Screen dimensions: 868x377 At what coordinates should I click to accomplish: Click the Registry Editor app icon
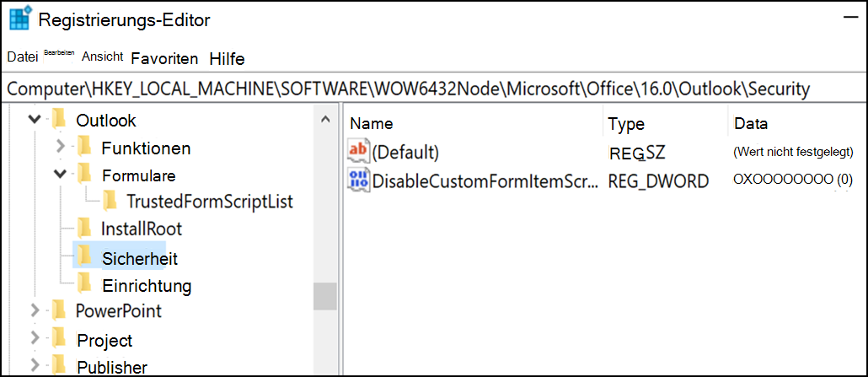click(x=20, y=19)
